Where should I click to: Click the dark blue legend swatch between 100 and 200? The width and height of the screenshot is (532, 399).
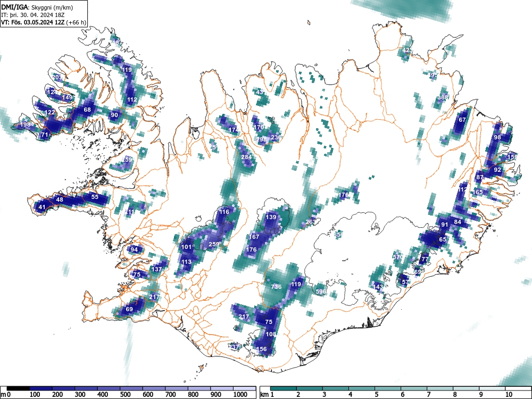(x=41, y=388)
